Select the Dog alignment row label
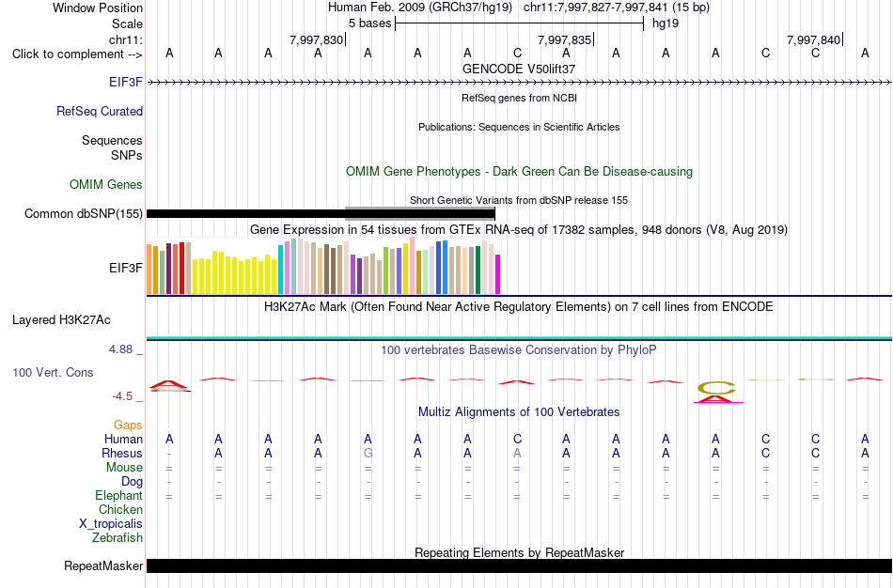 (x=132, y=482)
